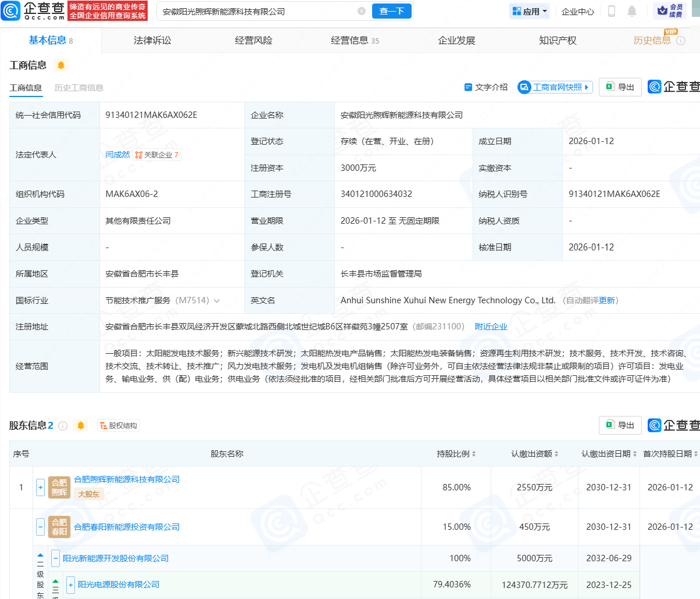Collapse 合肥春阳新能源投资有限公司 shareholder row

tap(41, 527)
